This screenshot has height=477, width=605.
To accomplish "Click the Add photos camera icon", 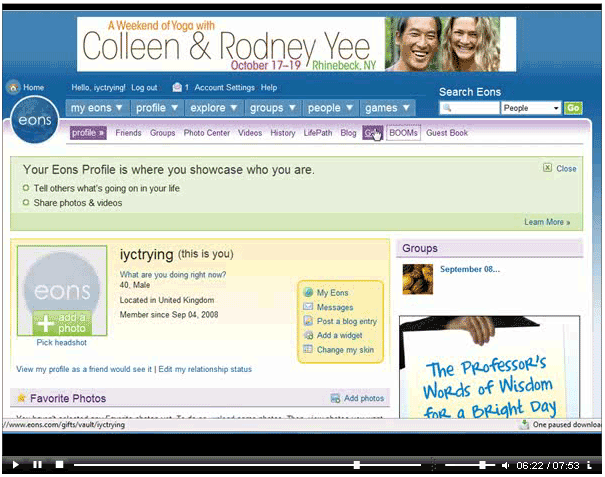I will 335,398.
